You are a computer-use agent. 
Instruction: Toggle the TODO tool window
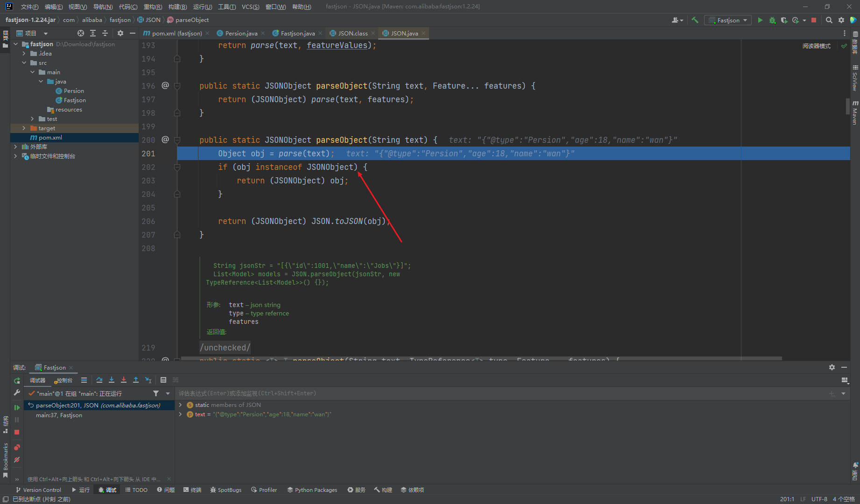coord(136,490)
